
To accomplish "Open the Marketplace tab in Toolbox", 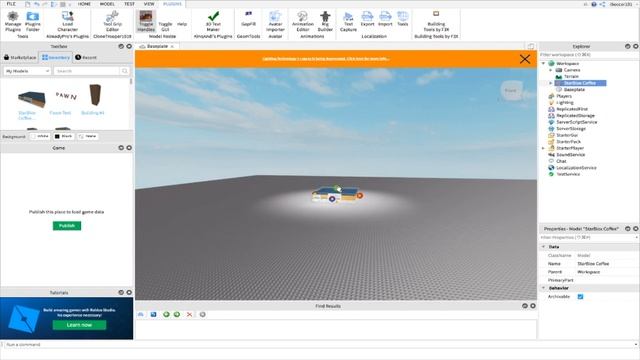I will click(20, 58).
